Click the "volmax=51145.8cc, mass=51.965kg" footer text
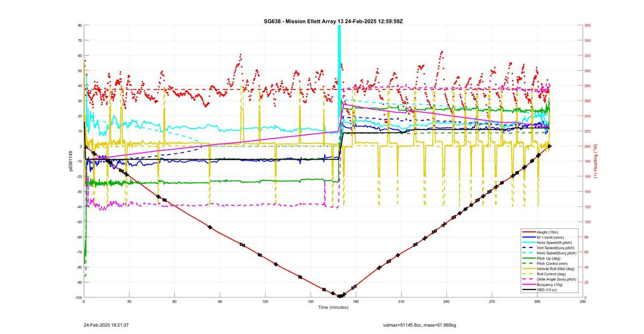644x334 pixels. [x=419, y=325]
